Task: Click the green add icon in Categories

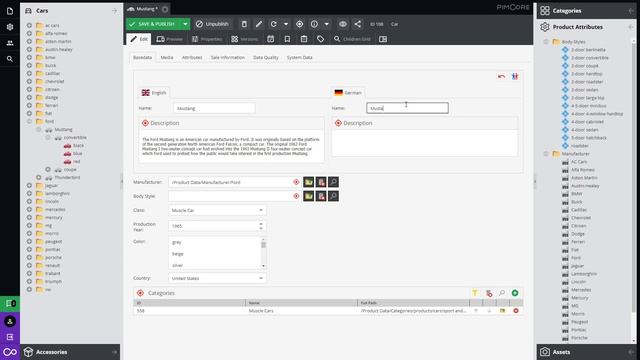Action: pos(515,293)
